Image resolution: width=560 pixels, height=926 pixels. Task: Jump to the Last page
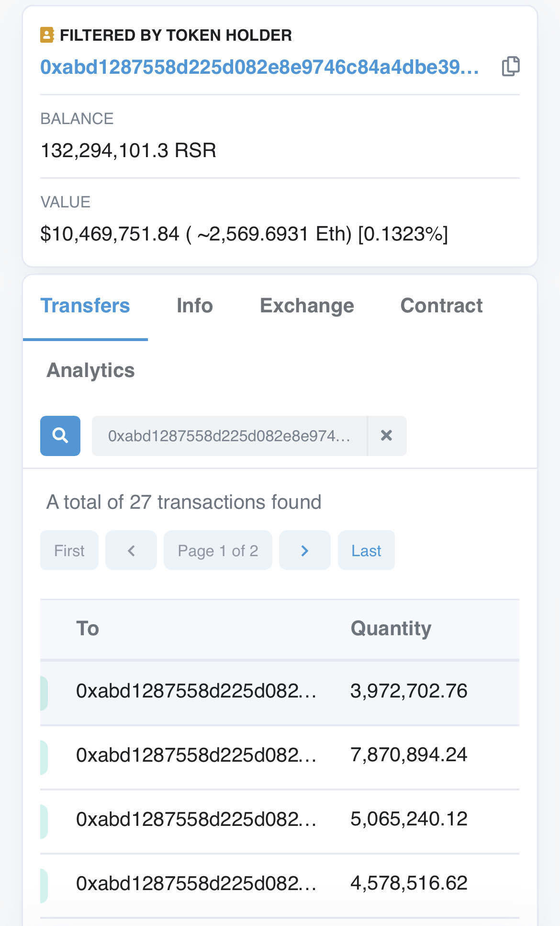tap(366, 550)
